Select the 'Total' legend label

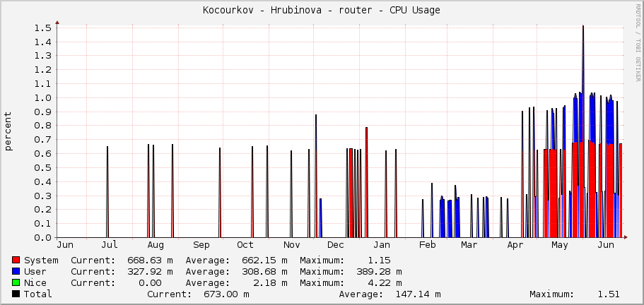click(x=38, y=294)
